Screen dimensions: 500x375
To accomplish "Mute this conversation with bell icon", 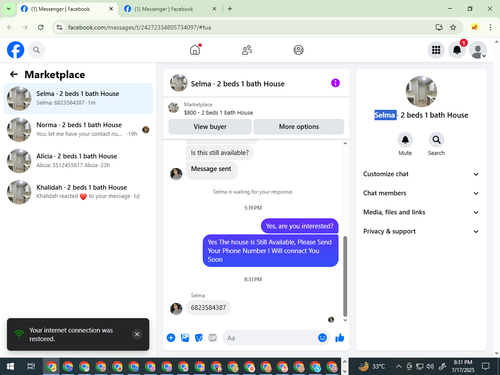I will pyautogui.click(x=405, y=140).
